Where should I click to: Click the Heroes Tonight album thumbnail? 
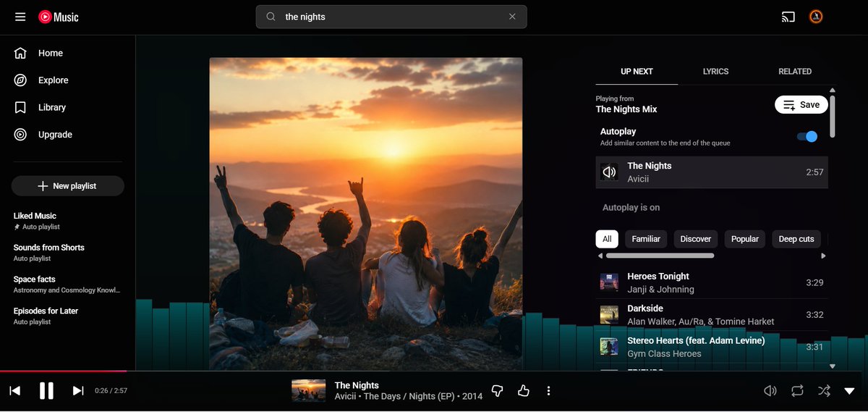(609, 282)
